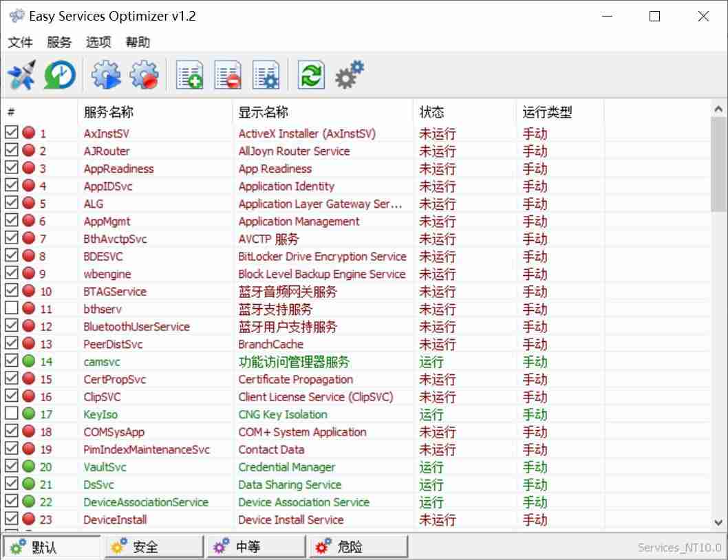Toggle the PeerDistSvc checkbox
The width and height of the screenshot is (728, 560).
[12, 343]
